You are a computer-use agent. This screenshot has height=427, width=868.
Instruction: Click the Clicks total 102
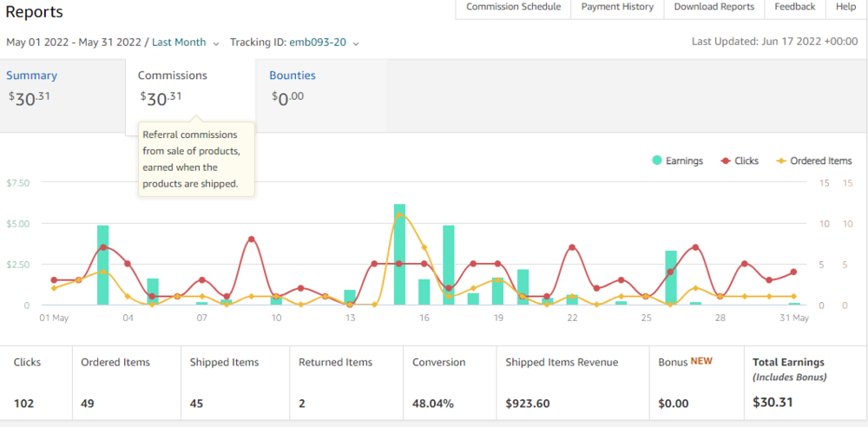click(23, 404)
